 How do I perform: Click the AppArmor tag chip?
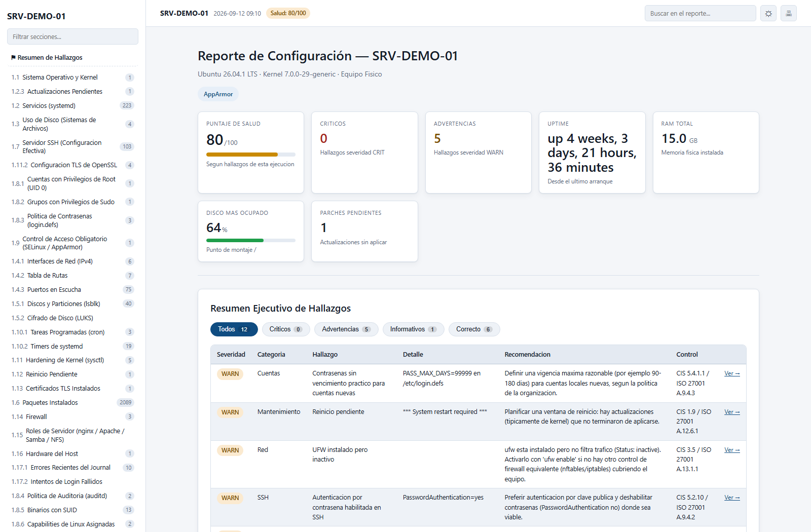coord(218,94)
